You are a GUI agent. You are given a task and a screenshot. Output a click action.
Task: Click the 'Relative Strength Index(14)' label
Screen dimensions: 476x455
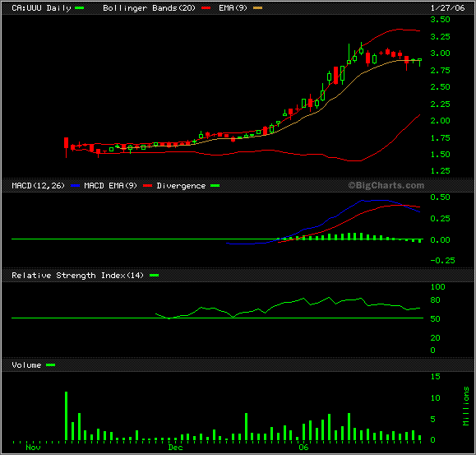click(x=77, y=276)
